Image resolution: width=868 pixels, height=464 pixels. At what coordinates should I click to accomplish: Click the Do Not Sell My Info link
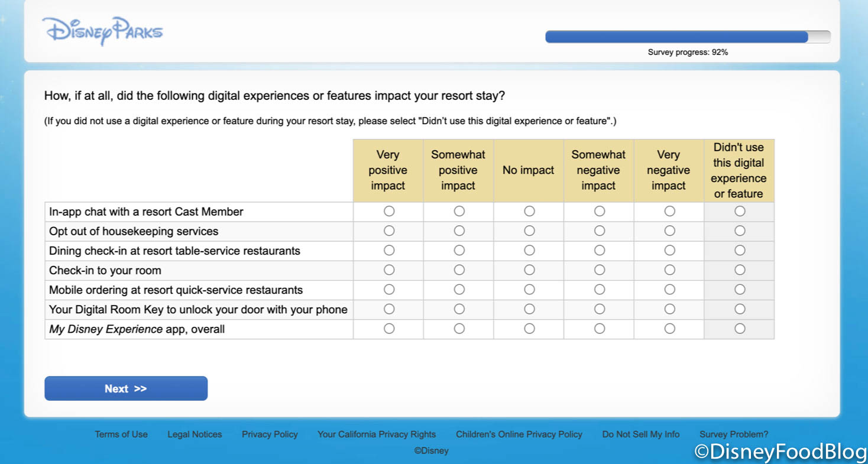click(x=640, y=434)
